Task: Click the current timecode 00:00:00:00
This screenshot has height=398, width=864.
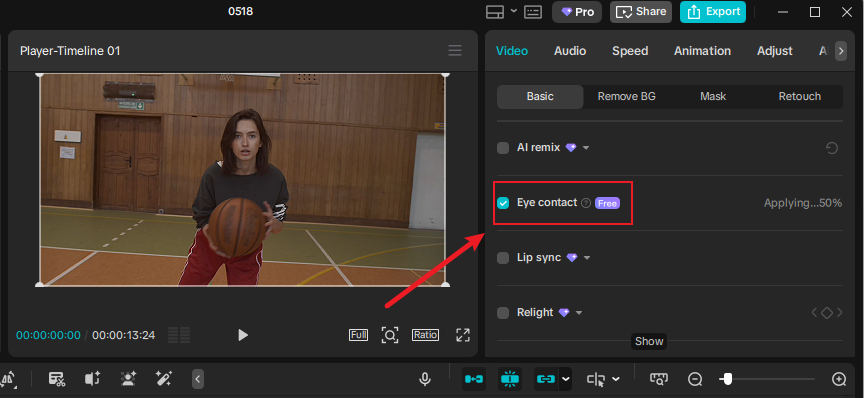Action: (48, 335)
